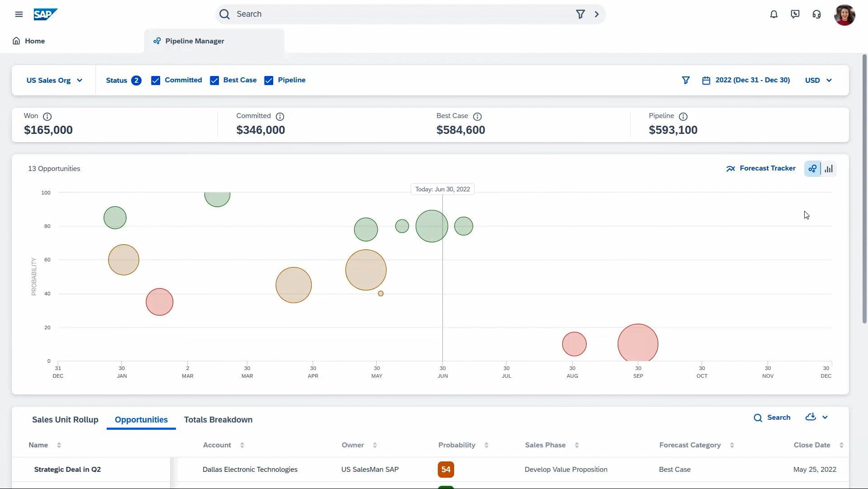Open the headset support icon

click(x=816, y=14)
